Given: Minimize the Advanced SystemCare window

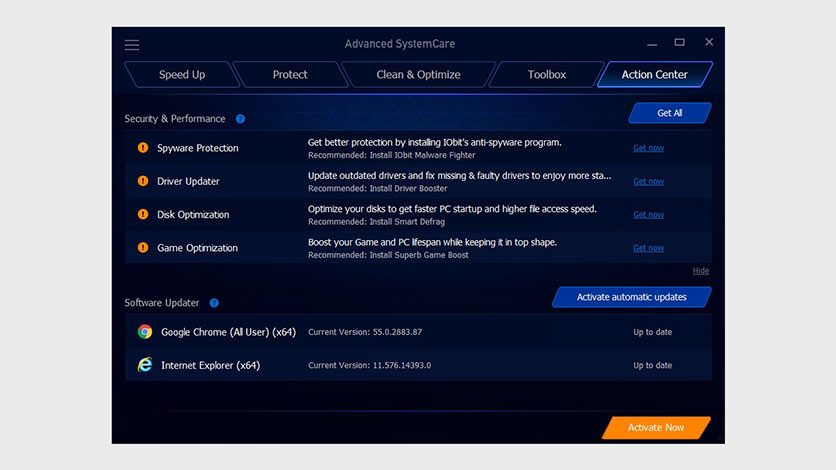Looking at the screenshot, I should pyautogui.click(x=650, y=43).
